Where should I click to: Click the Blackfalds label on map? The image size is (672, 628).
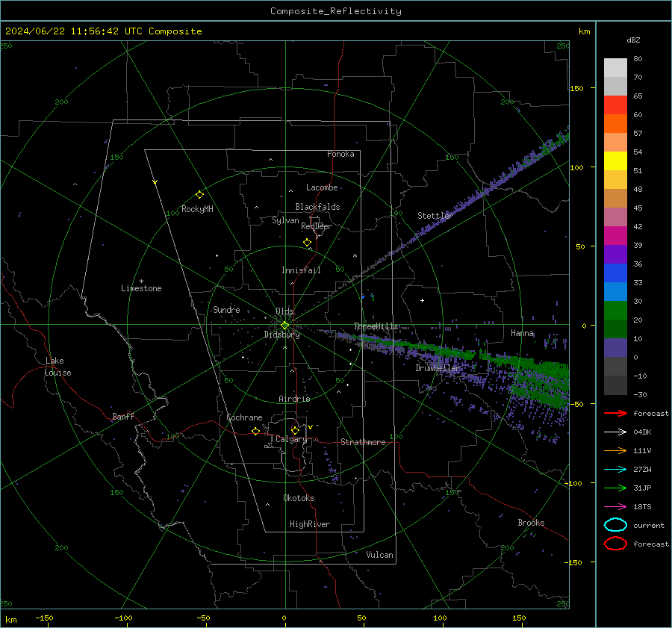click(x=317, y=207)
